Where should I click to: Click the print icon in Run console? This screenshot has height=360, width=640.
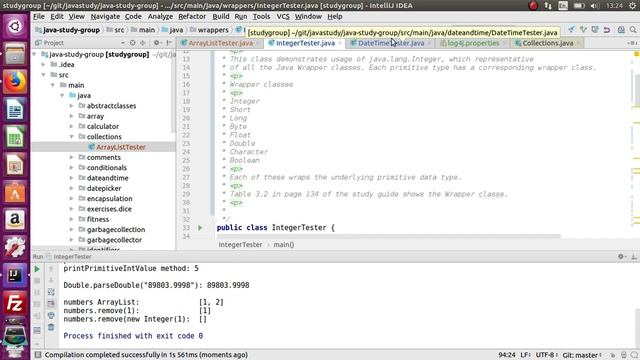pyautogui.click(x=51, y=316)
